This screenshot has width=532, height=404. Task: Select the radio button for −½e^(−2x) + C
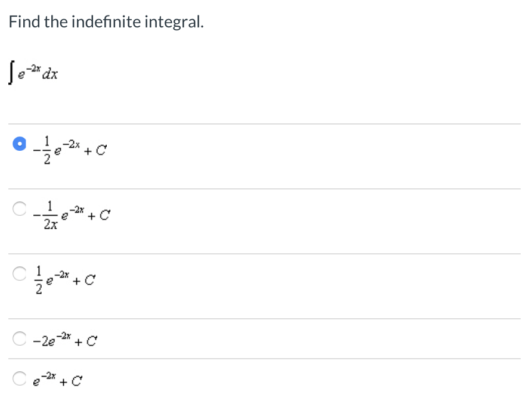[19, 144]
